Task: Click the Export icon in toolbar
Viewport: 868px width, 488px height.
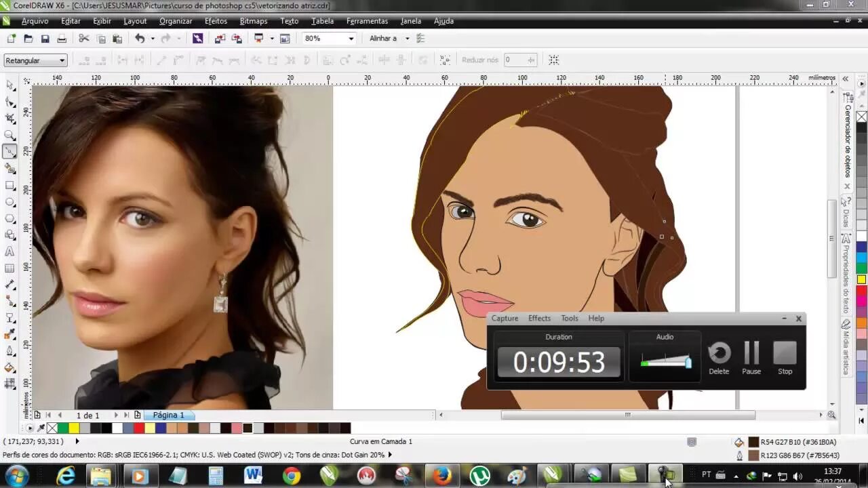Action: pos(237,39)
